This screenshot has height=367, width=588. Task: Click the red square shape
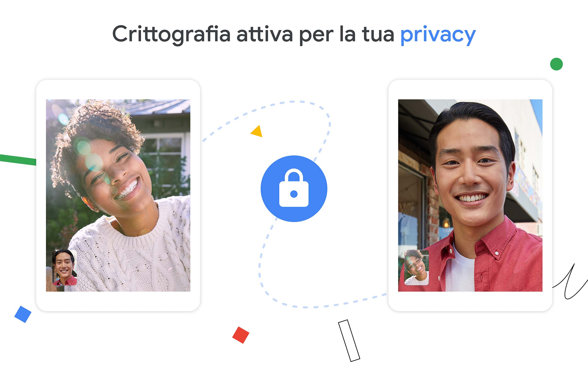pos(240,335)
